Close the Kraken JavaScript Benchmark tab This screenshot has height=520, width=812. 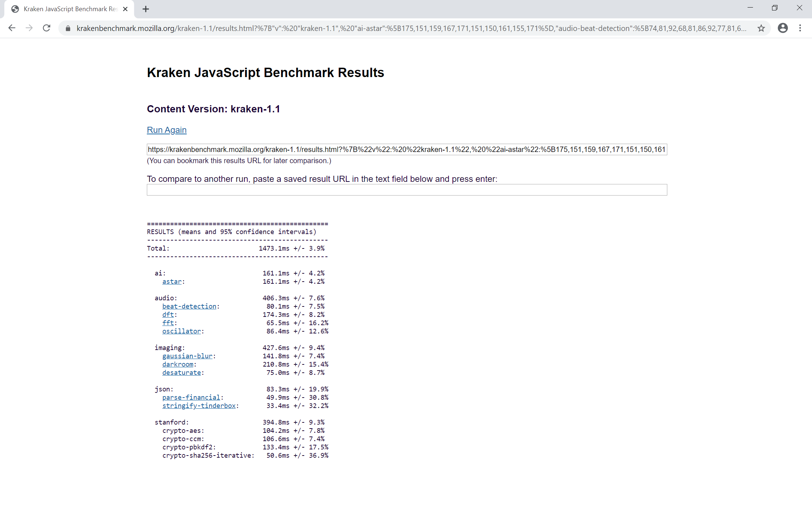pyautogui.click(x=125, y=9)
